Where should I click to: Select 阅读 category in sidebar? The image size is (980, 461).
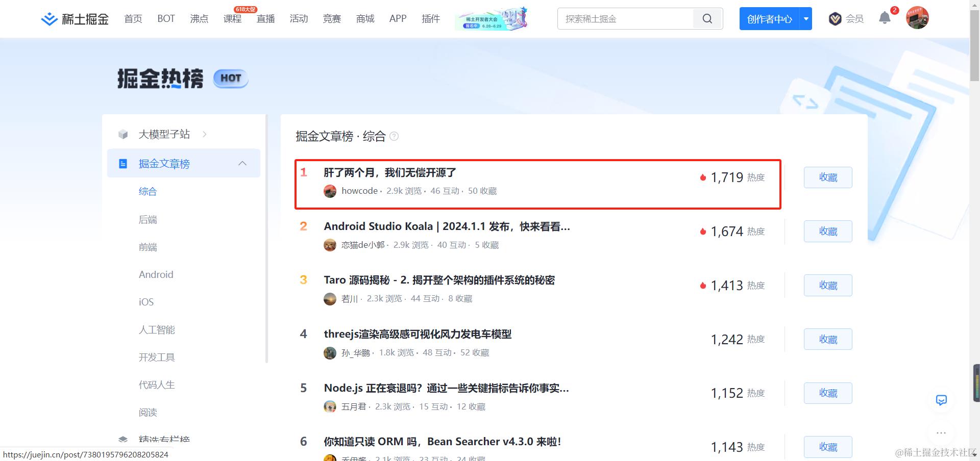(148, 412)
